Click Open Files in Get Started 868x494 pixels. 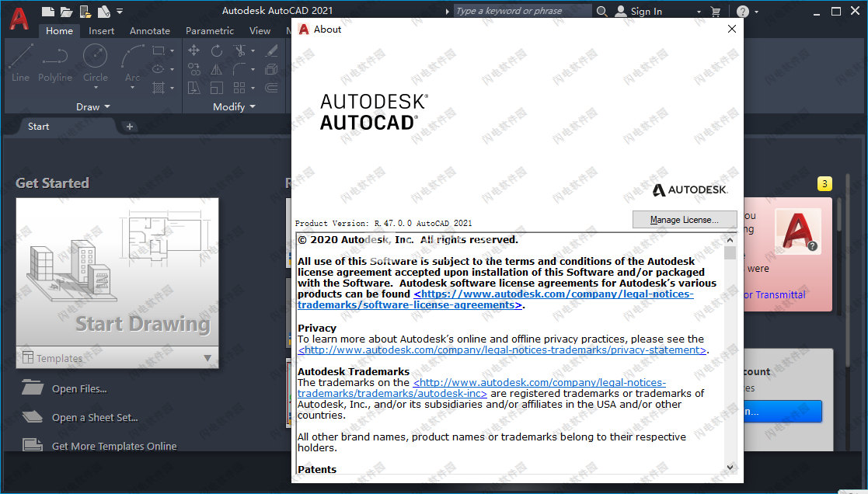click(x=79, y=389)
